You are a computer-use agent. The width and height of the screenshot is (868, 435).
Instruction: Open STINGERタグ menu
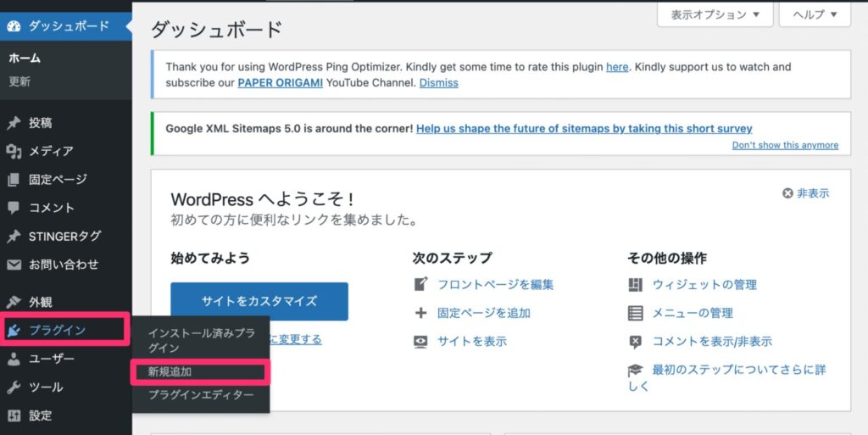[66, 237]
